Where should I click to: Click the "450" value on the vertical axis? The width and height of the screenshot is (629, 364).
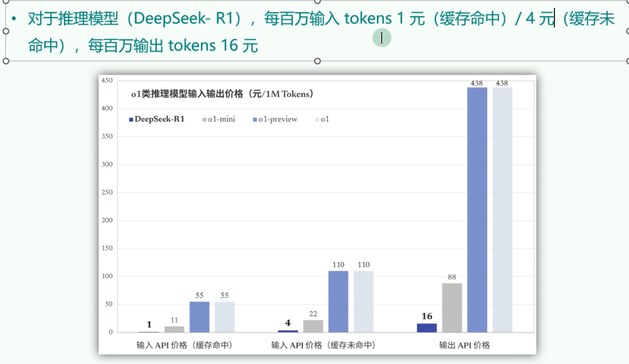[107, 80]
